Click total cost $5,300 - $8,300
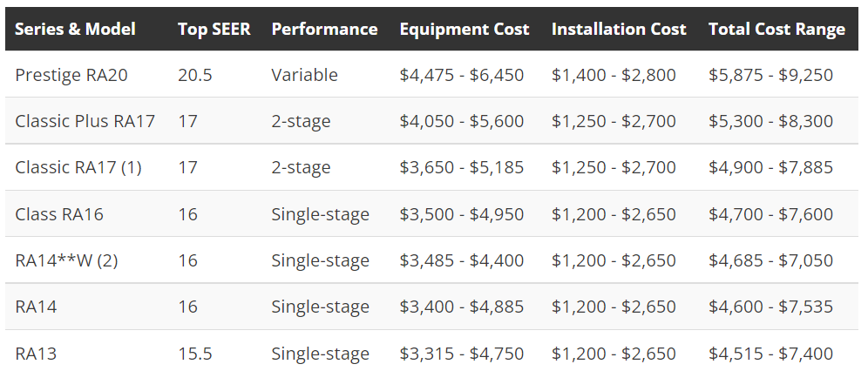Viewport: 868px width, 371px height. pyautogui.click(x=770, y=121)
